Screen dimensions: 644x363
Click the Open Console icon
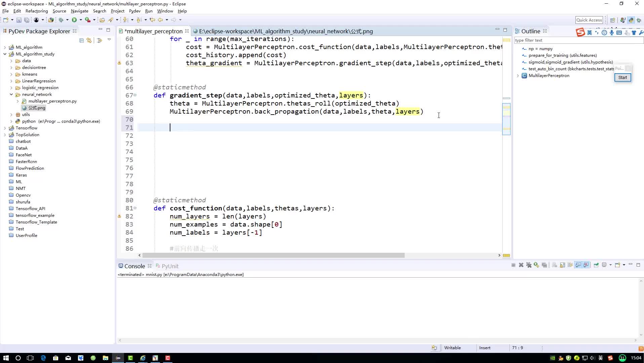click(x=617, y=265)
